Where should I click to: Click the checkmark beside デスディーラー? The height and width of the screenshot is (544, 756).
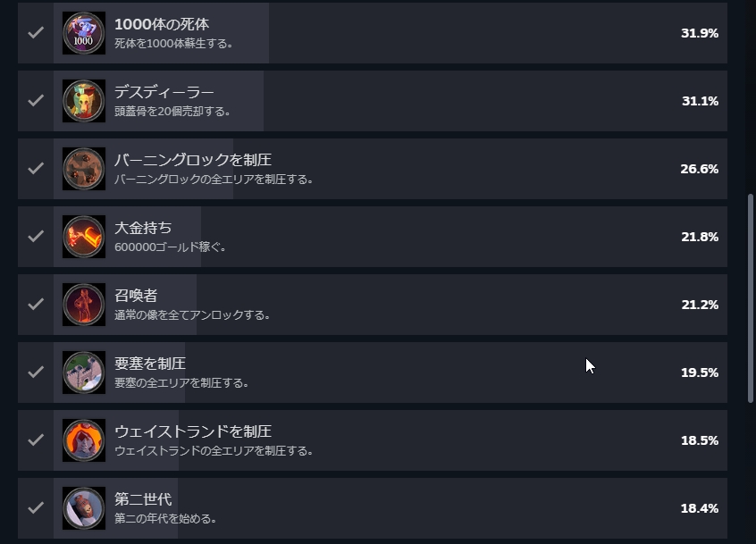[36, 101]
